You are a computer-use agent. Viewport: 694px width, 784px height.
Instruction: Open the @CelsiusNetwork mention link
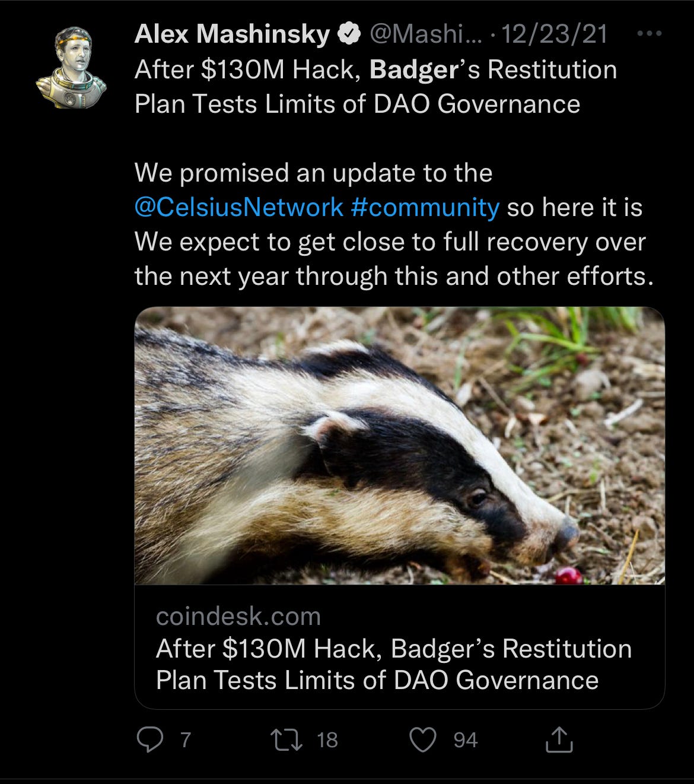239,208
